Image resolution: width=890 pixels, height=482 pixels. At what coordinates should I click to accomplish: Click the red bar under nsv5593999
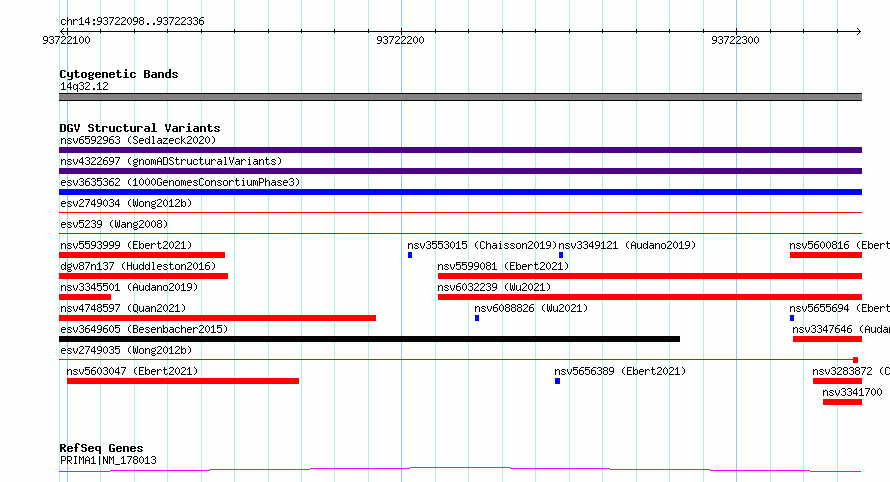click(142, 255)
